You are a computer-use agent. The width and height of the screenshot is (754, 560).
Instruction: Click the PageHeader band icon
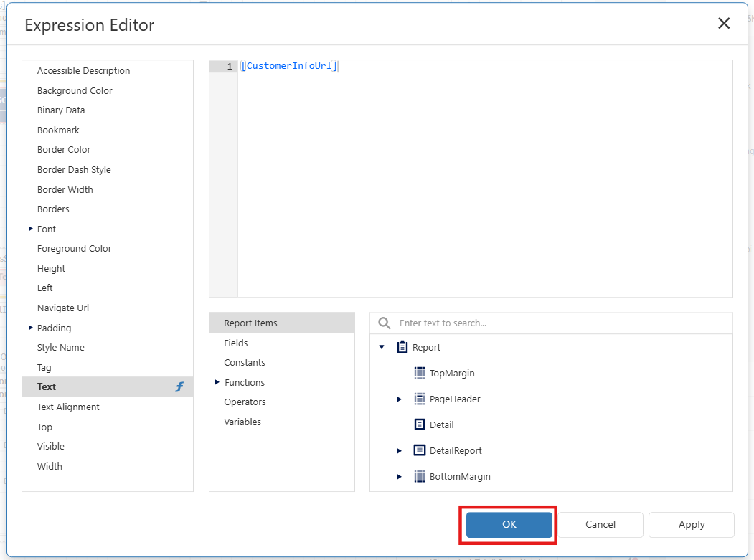(x=420, y=399)
